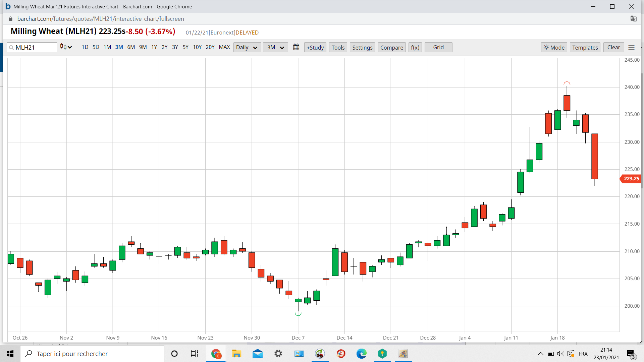Select the 1D time range
The width and height of the screenshot is (644, 362).
(85, 47)
